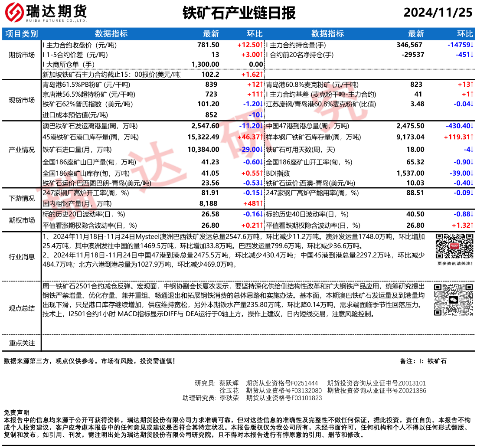Select the 期权市场 section label

click(x=22, y=220)
